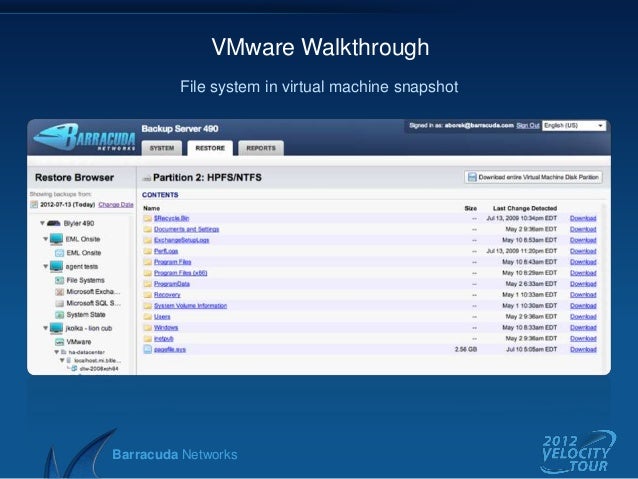Open the Documents and Settings link
The height and width of the screenshot is (479, 638).
pyautogui.click(x=186, y=230)
